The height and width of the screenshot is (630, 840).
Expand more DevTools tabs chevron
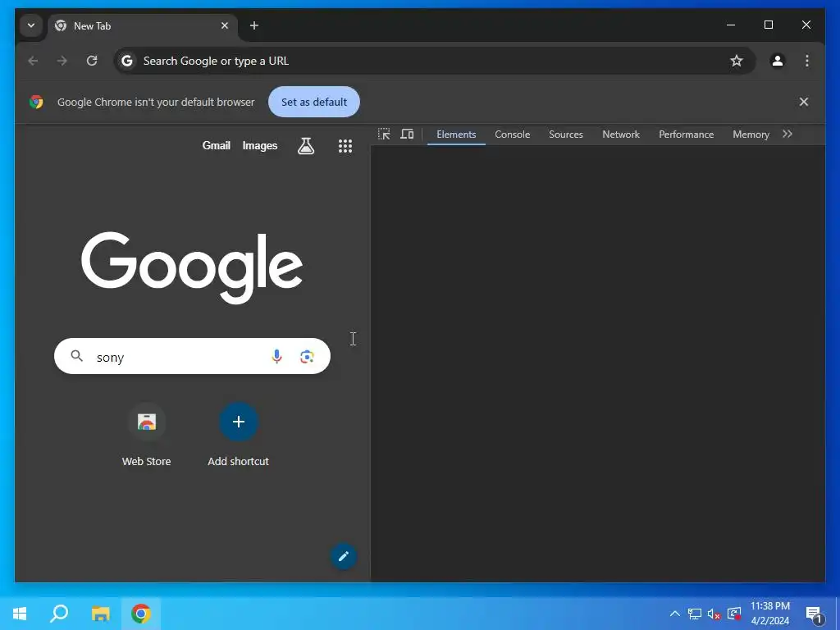pos(787,134)
